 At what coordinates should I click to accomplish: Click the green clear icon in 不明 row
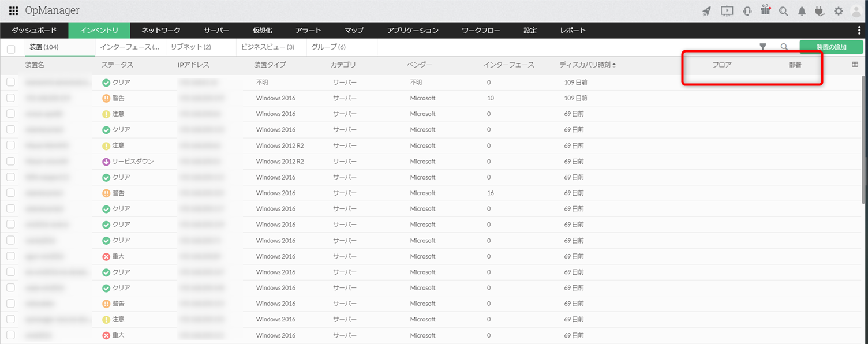point(106,83)
